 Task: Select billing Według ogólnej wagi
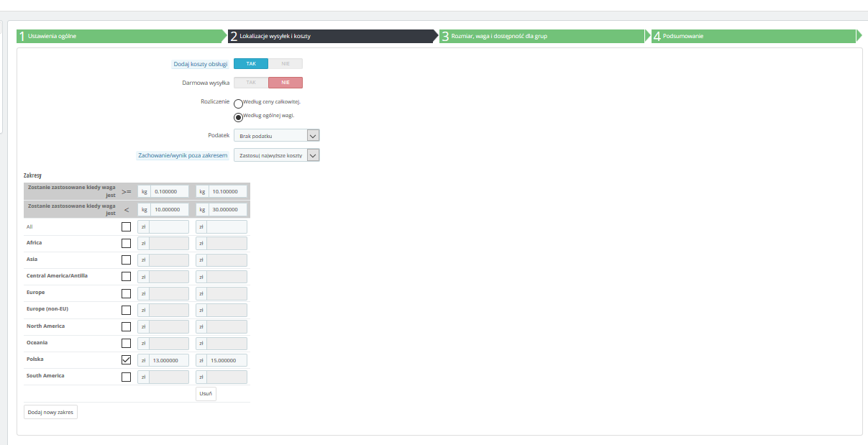tap(239, 117)
